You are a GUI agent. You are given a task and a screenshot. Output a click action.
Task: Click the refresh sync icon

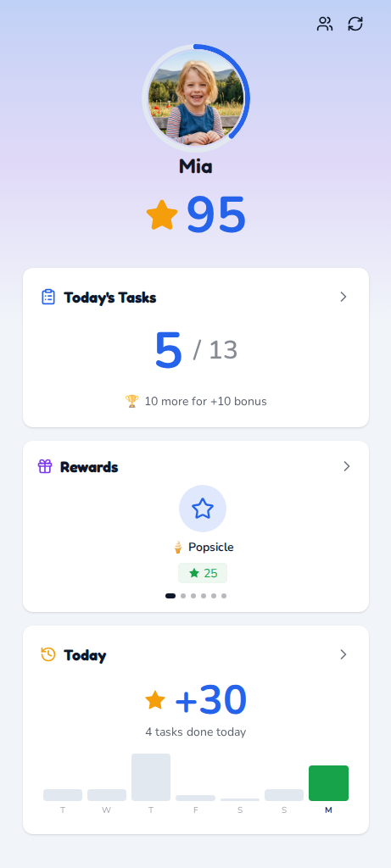[355, 24]
